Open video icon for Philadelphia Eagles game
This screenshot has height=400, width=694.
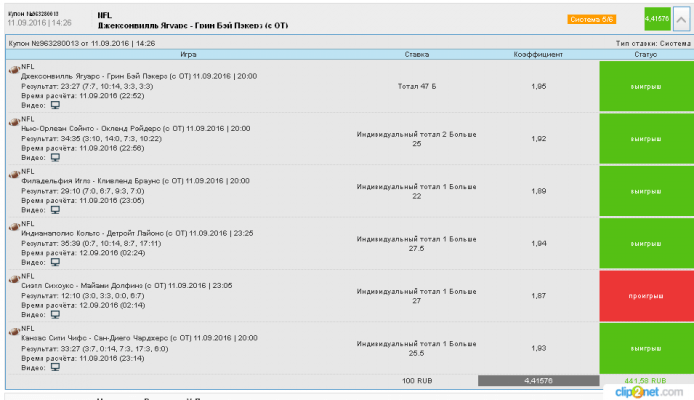tap(56, 210)
